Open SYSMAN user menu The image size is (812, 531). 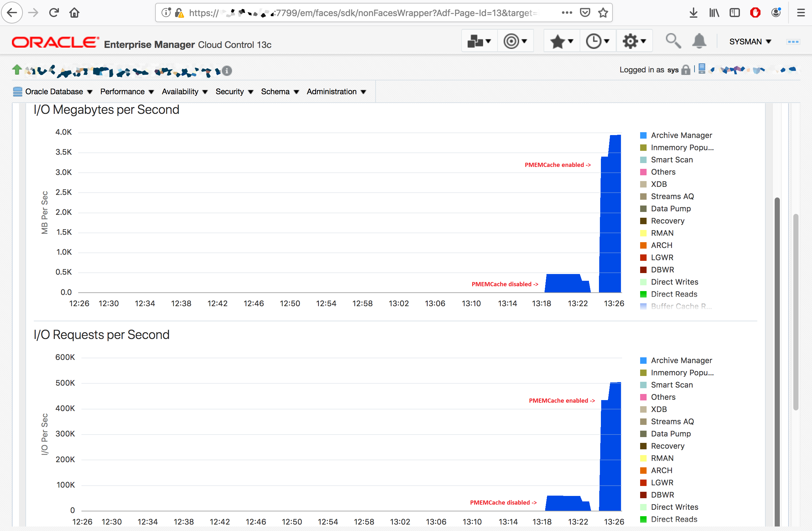750,41
